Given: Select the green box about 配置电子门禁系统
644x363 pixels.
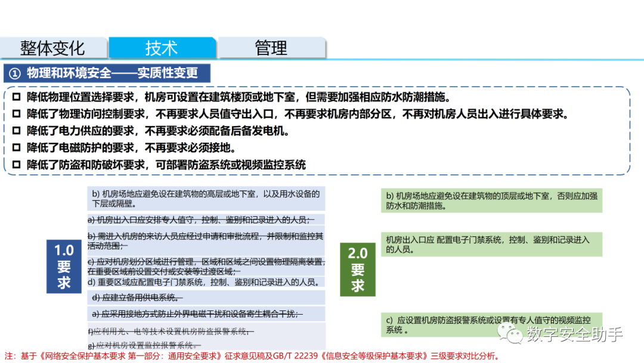Looking at the screenshot, I should point(491,245).
